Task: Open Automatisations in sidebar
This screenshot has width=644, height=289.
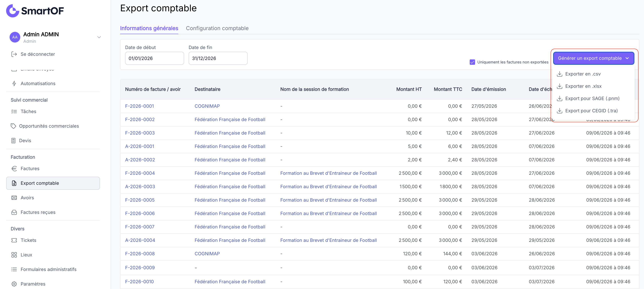Action: [x=38, y=83]
